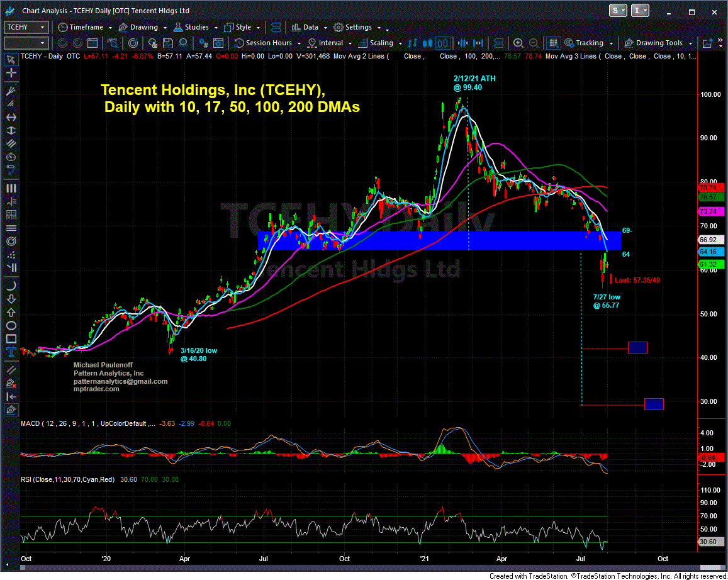The width and height of the screenshot is (728, 580).
Task: Select the upper blue target box near 42
Action: [x=637, y=347]
